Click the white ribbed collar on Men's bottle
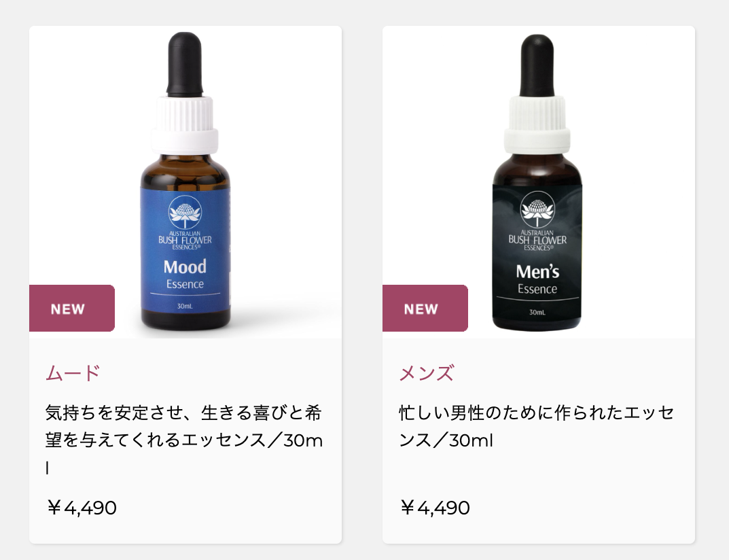 (x=537, y=124)
